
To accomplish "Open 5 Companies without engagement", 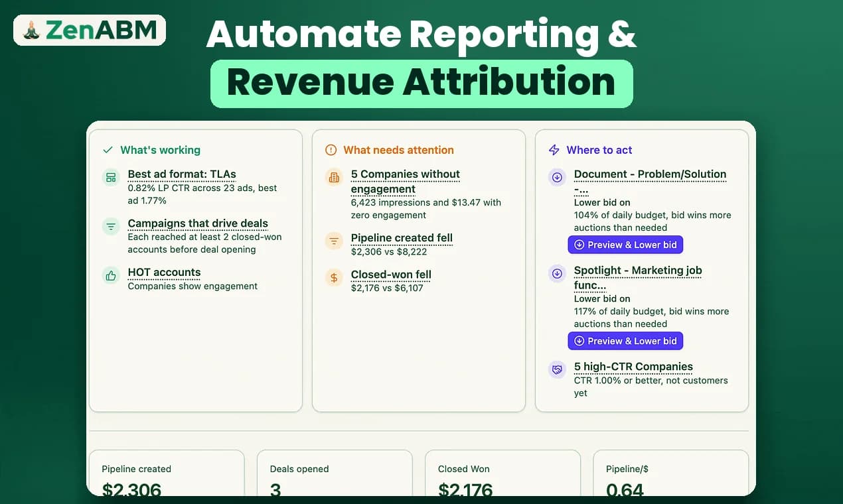I will [406, 182].
